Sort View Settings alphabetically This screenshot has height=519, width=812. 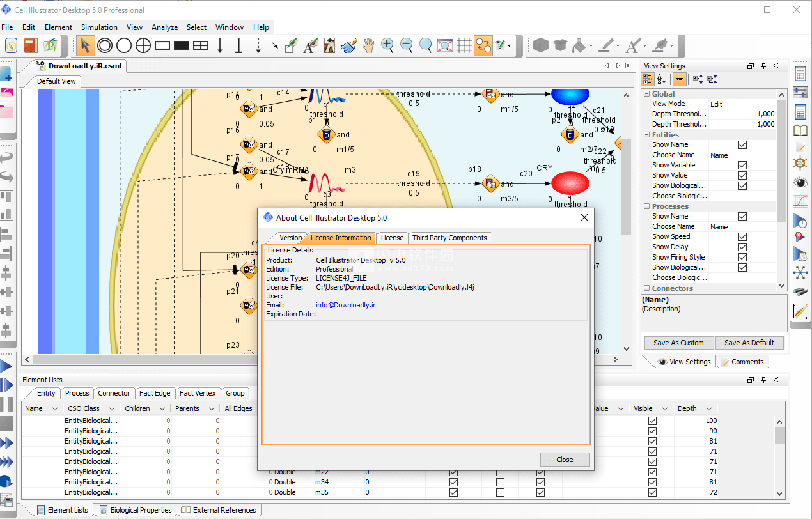point(662,79)
